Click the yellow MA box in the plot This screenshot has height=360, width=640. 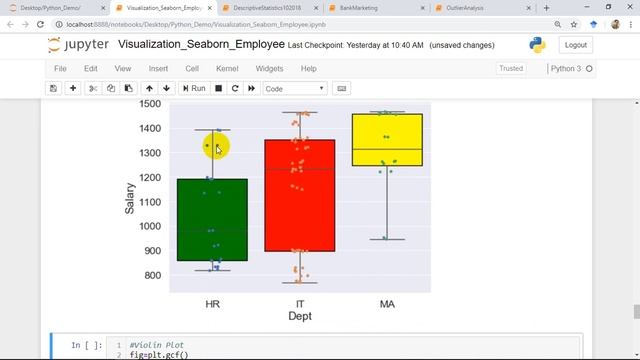click(387, 140)
